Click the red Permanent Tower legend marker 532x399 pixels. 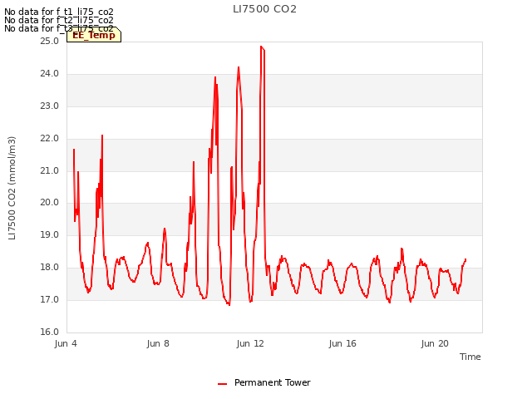pyautogui.click(x=222, y=384)
